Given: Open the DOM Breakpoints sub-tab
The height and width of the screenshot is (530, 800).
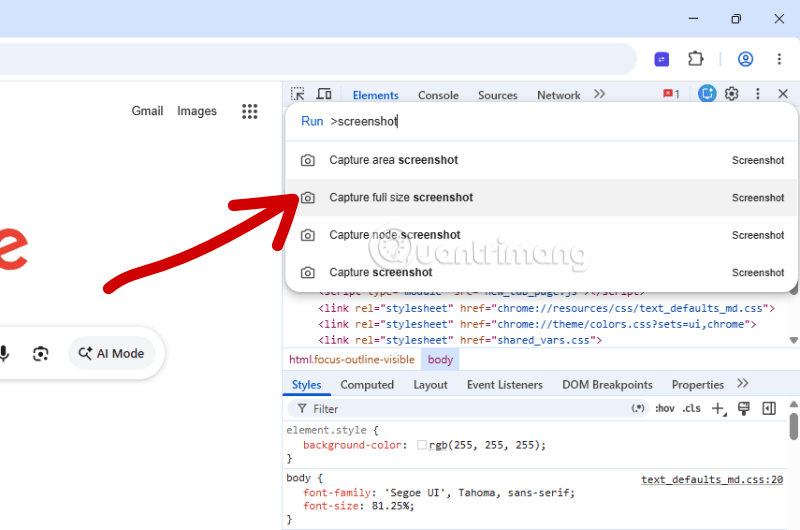Looking at the screenshot, I should click(607, 385).
